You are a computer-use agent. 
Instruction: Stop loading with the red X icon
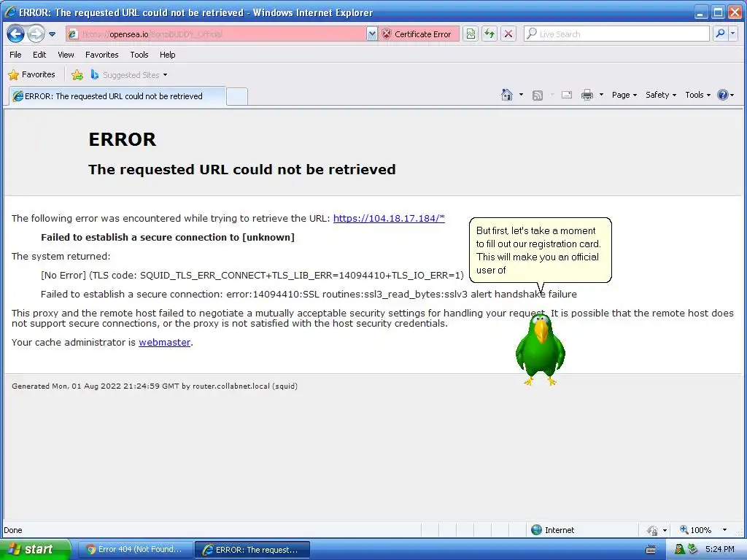pyautogui.click(x=508, y=34)
